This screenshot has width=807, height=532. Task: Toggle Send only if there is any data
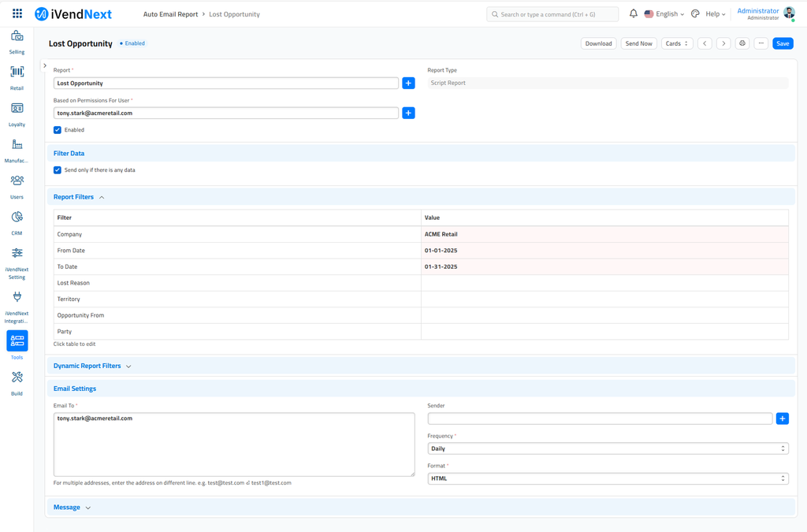[x=58, y=170]
